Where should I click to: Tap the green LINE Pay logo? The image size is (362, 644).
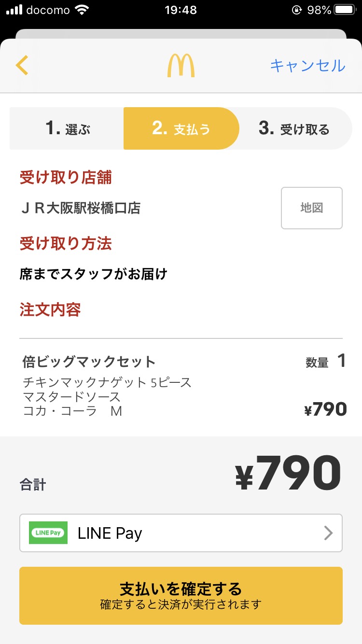48,533
